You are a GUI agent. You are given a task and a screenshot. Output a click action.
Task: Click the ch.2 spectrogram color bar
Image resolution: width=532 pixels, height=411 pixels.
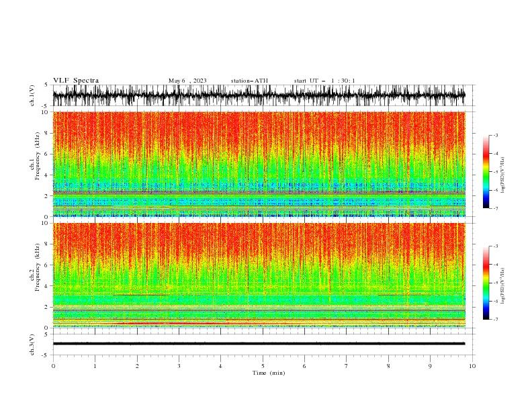486,283
